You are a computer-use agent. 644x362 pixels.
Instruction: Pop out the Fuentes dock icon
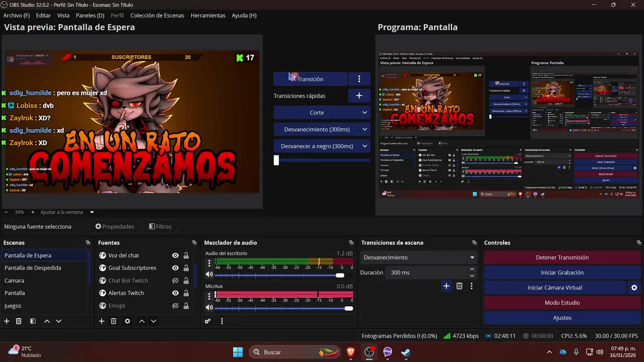point(194,243)
